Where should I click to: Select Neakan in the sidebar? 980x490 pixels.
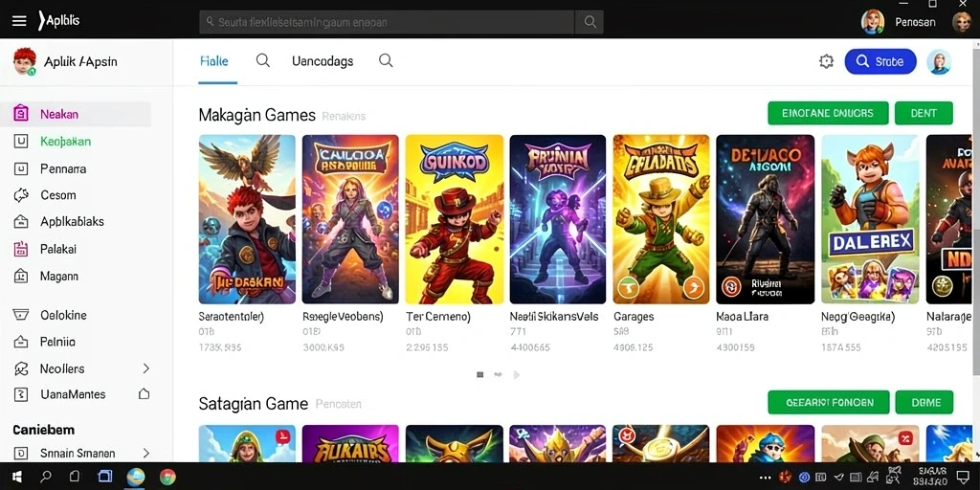(x=76, y=115)
